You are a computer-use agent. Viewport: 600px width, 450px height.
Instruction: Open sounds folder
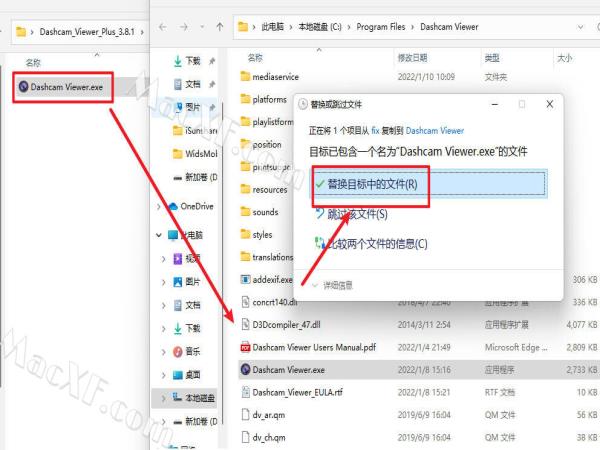click(259, 212)
